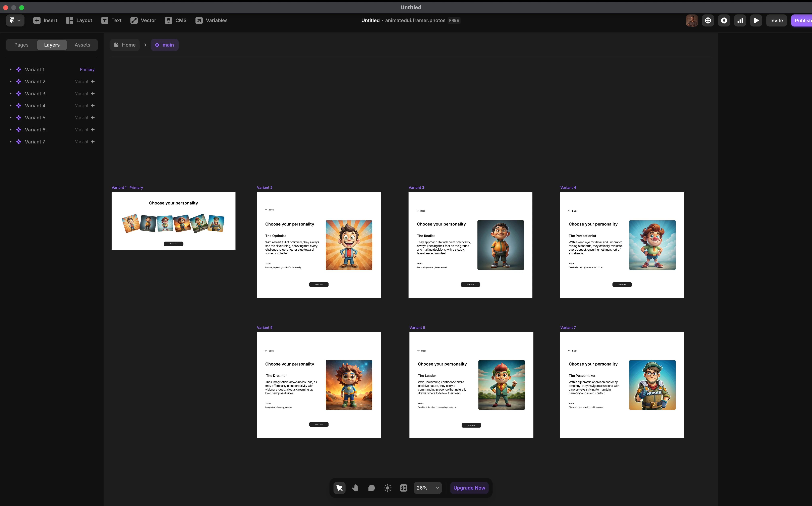This screenshot has height=506, width=812.
Task: Select the comment tool
Action: (x=371, y=488)
